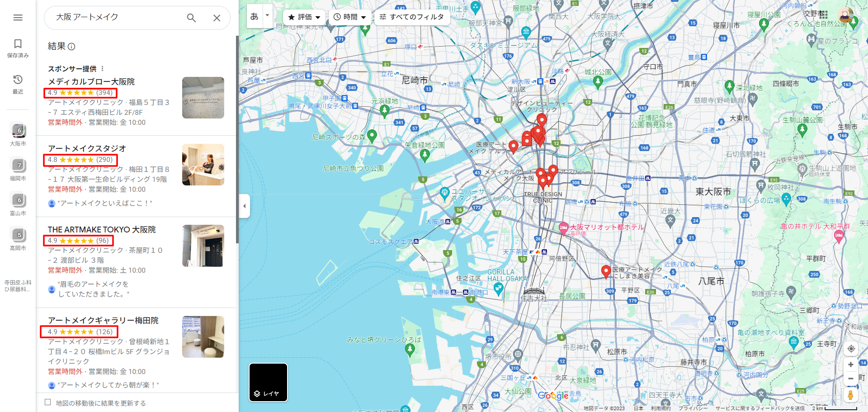Open すべてのフィルタ all filters

pyautogui.click(x=411, y=17)
